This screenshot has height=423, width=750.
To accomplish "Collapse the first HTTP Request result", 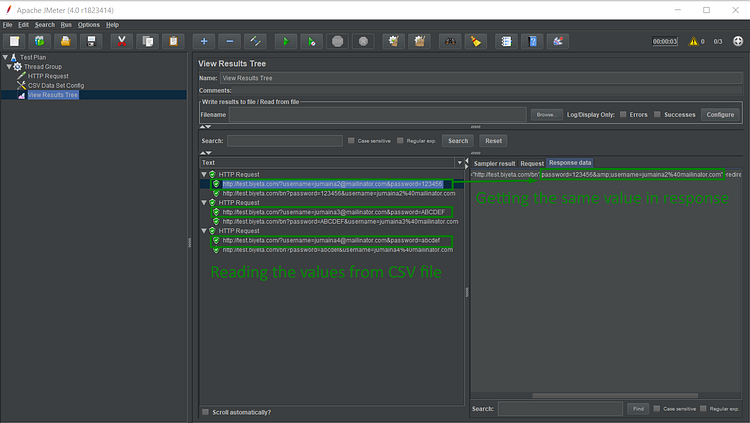I will pos(203,175).
